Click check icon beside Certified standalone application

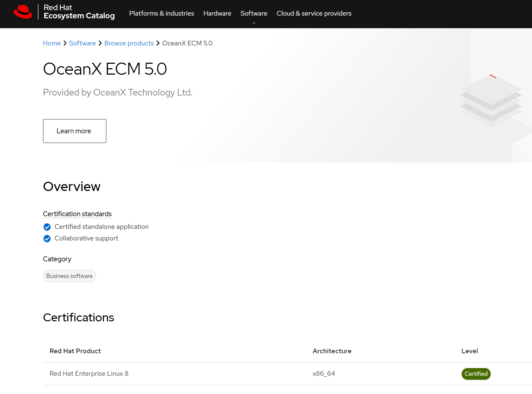[47, 227]
